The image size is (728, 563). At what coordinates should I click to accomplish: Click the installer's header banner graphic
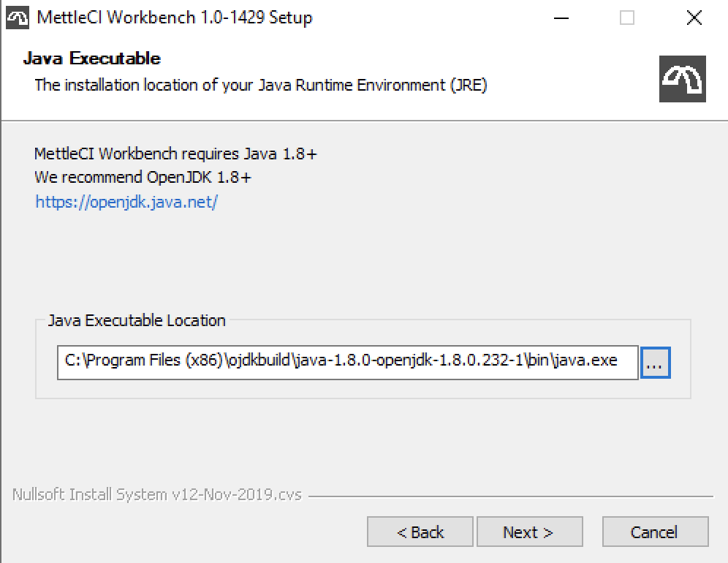point(683,78)
